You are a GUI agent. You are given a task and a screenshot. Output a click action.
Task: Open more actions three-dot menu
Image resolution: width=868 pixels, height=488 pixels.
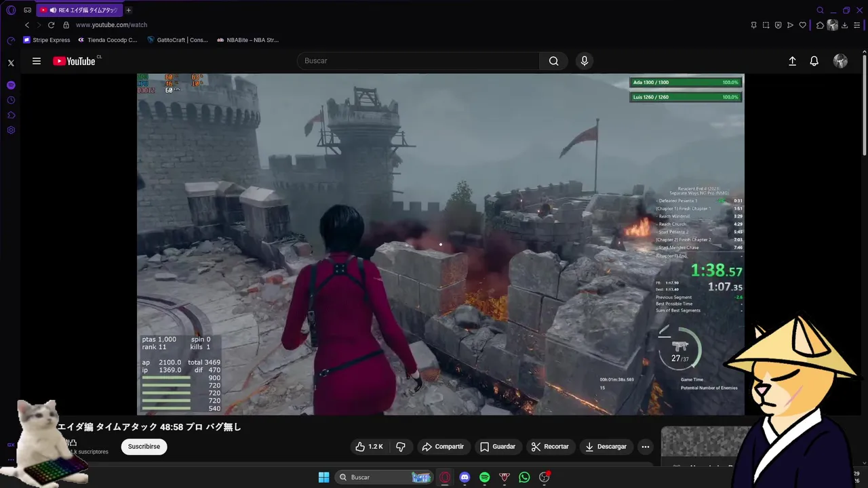646,447
